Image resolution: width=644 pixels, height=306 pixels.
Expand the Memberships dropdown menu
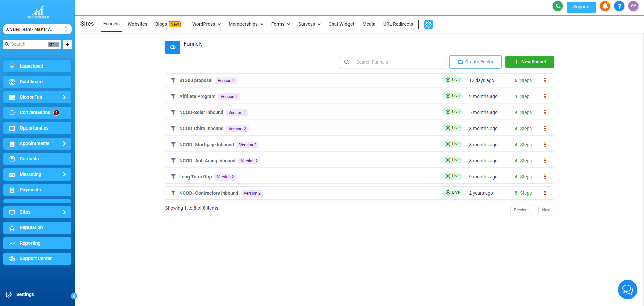(x=246, y=24)
